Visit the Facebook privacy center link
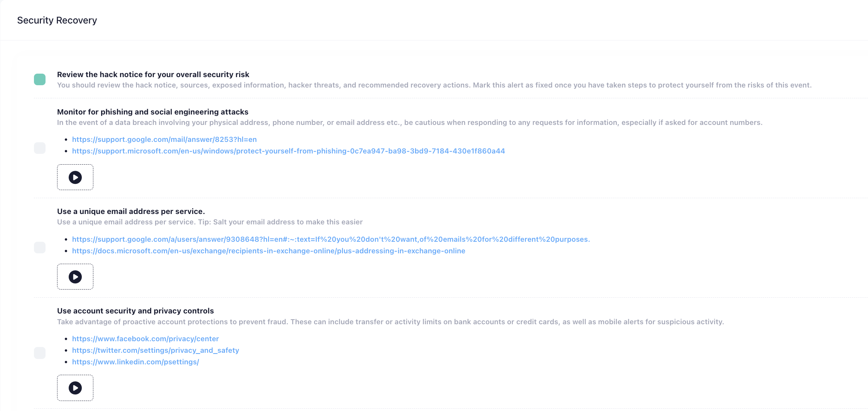This screenshot has height=411, width=868. (x=145, y=339)
